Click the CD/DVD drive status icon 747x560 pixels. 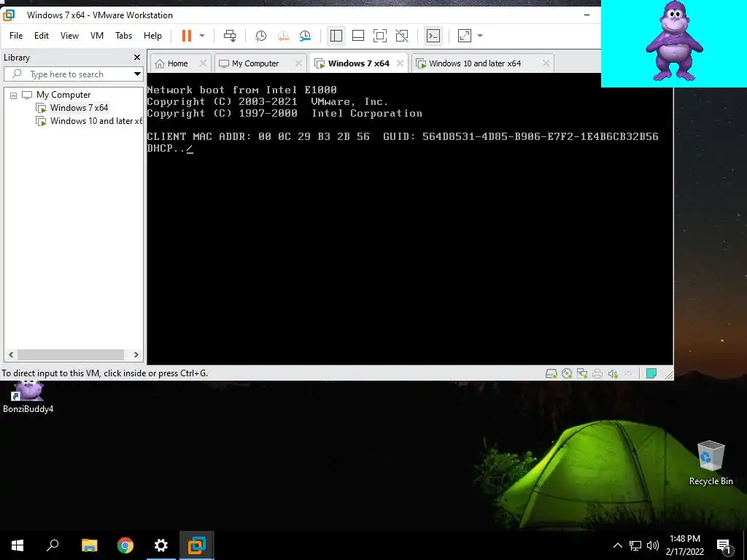567,374
